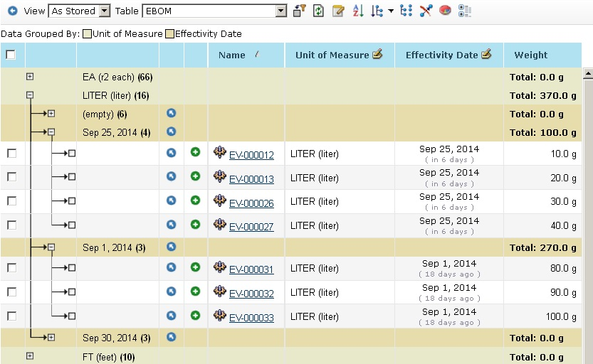The image size is (593, 364).
Task: Click the edit table notepad icon in toolbar
Action: [x=338, y=11]
